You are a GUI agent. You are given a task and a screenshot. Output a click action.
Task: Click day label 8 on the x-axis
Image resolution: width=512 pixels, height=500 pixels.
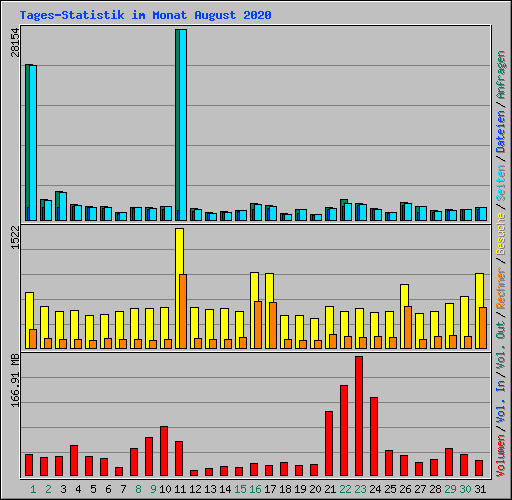tap(138, 489)
